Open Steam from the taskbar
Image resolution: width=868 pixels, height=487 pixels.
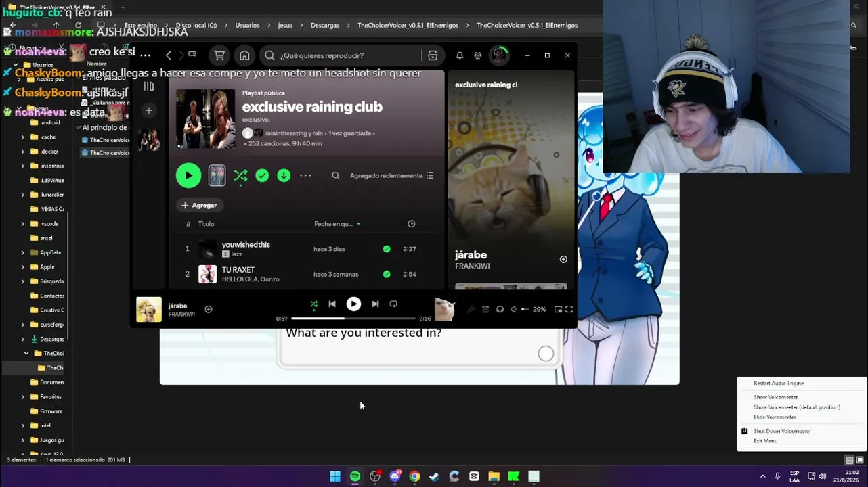tap(434, 477)
